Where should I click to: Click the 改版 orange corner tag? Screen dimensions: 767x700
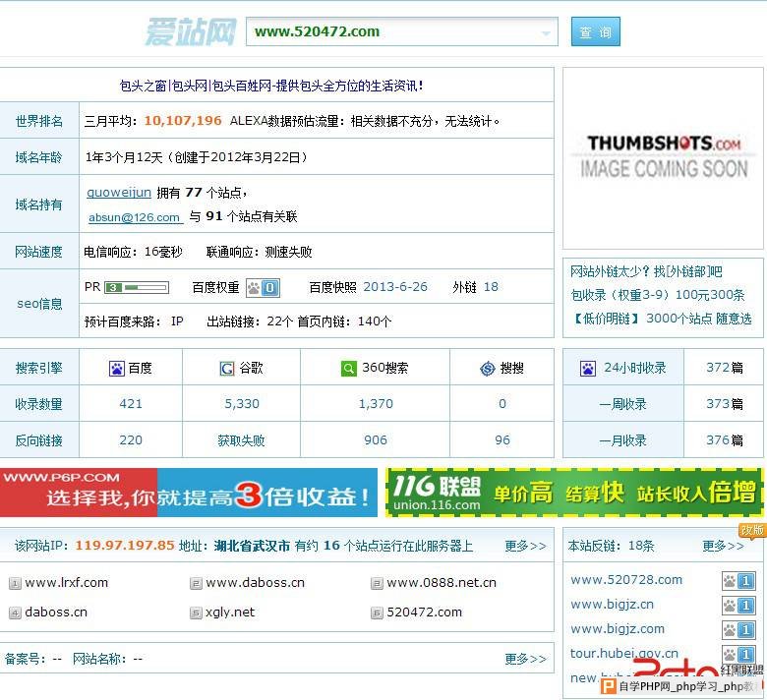(752, 530)
